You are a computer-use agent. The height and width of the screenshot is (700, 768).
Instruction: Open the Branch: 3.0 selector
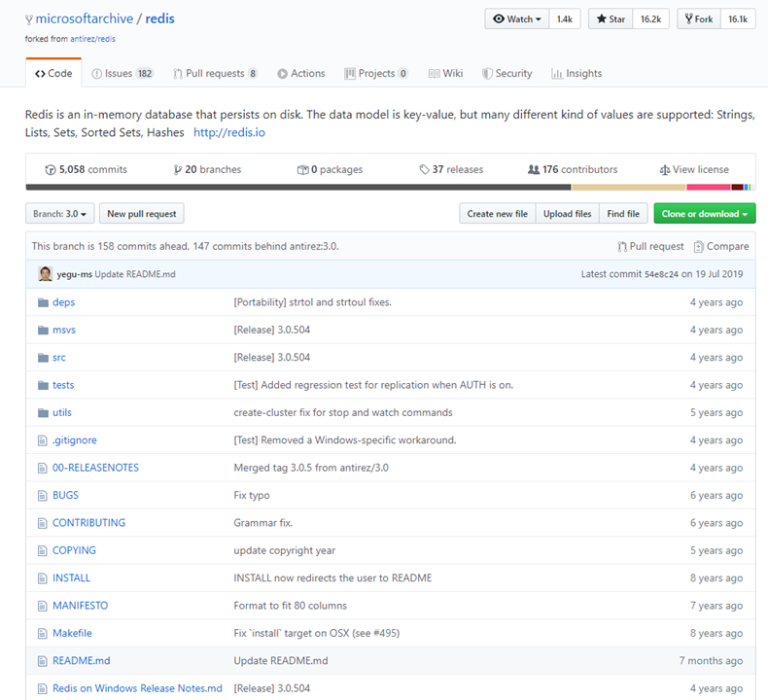59,214
